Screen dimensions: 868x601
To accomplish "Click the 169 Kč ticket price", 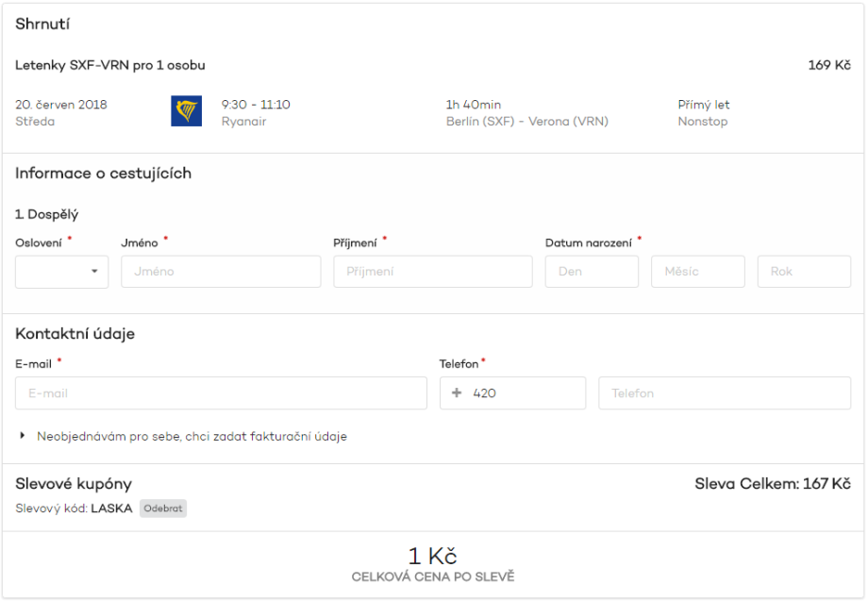I will click(829, 66).
